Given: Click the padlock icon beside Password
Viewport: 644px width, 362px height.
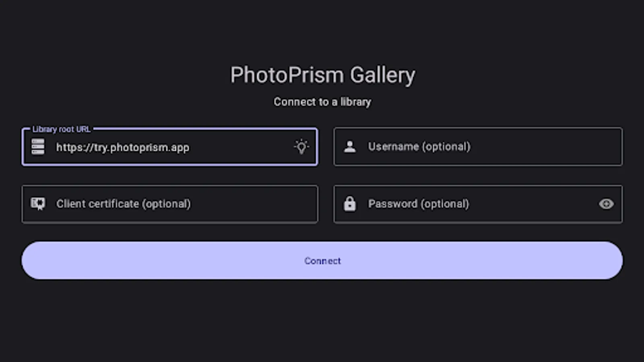Looking at the screenshot, I should pyautogui.click(x=350, y=204).
